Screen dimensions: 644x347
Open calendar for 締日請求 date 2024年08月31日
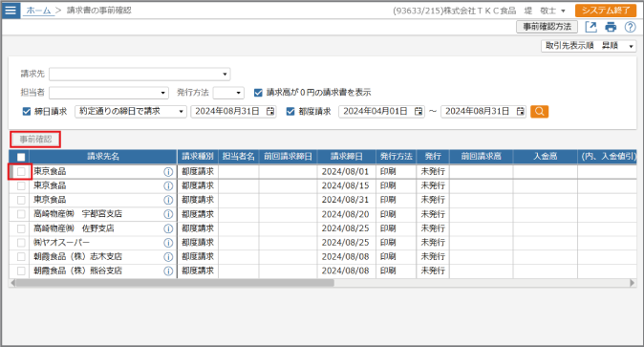click(x=270, y=112)
